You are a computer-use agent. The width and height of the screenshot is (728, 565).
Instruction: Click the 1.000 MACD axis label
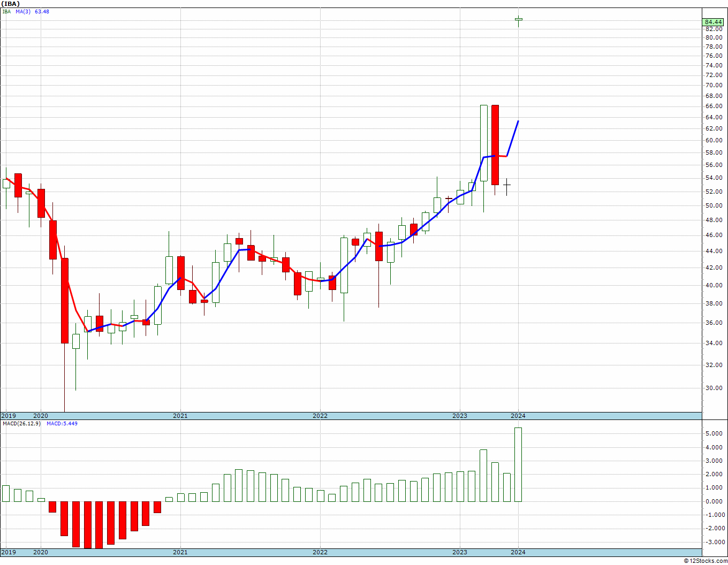[714, 487]
